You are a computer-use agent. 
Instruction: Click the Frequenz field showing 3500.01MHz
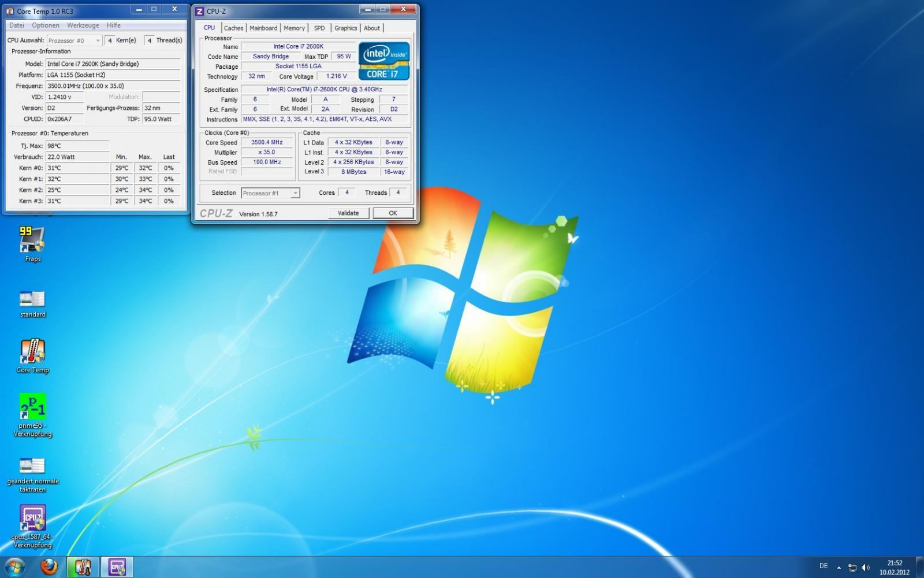coord(113,86)
